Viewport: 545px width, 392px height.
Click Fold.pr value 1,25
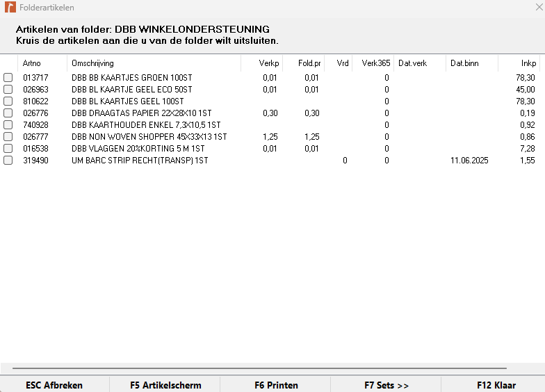pos(311,136)
